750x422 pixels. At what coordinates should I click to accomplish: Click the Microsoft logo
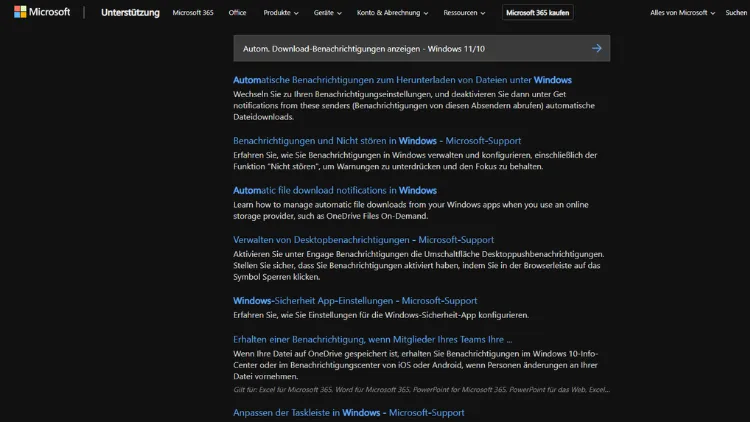tap(42, 12)
